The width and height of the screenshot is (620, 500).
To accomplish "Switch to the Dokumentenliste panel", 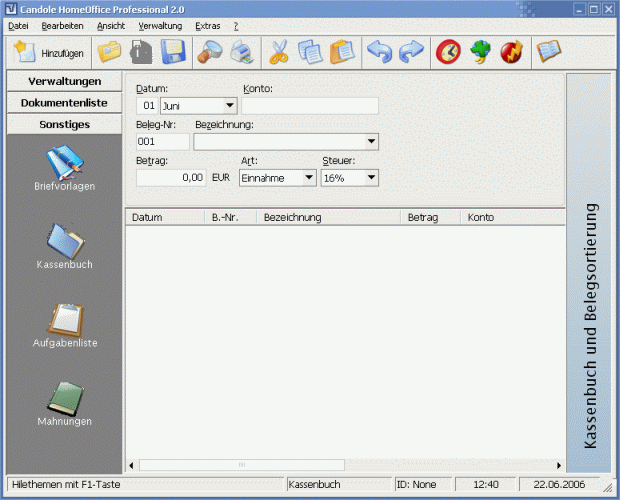I will 64,103.
